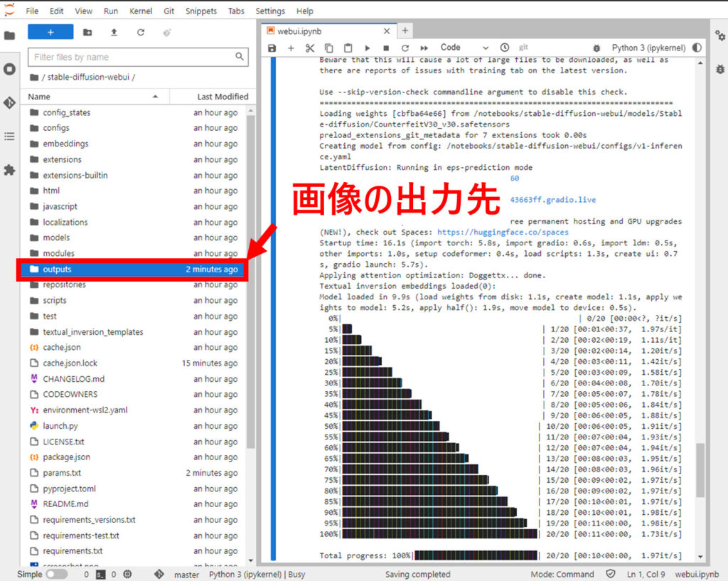Open the extension manager puzzle icon
This screenshot has height=581, width=728.
tap(9, 170)
